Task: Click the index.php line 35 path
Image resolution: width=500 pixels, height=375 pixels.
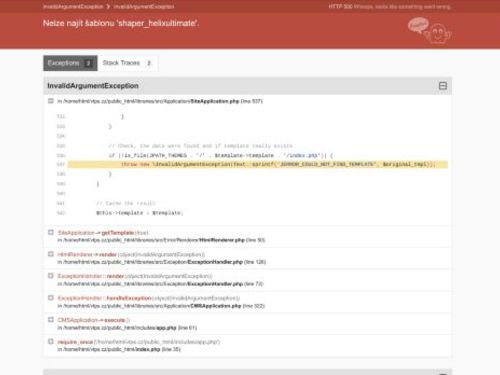Action: point(119,349)
